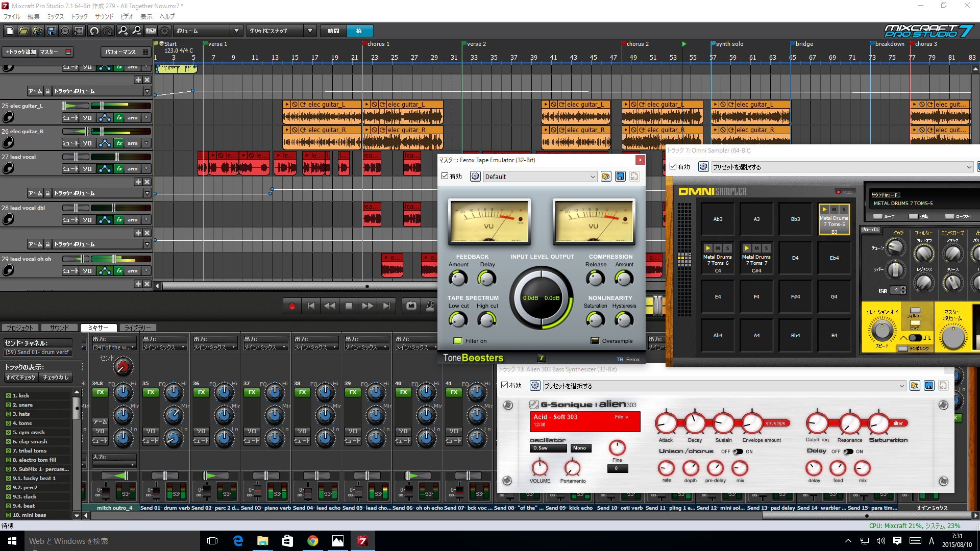The width and height of the screenshot is (980, 551).
Task: Toggle Oversample in the Ferox Tape Emulator
Action: [x=595, y=340]
